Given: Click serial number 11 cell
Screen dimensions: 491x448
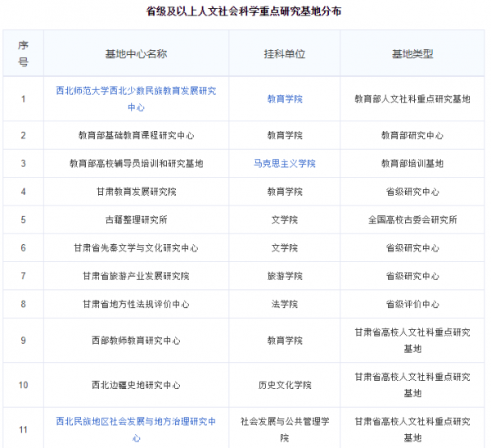Looking at the screenshot, I should tap(23, 429).
